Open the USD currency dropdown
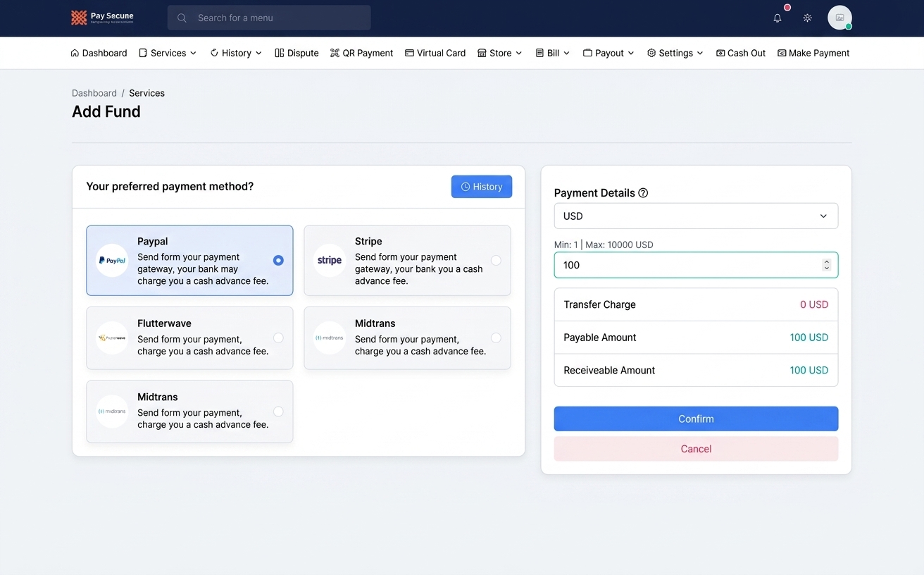This screenshot has width=924, height=575. [x=696, y=216]
